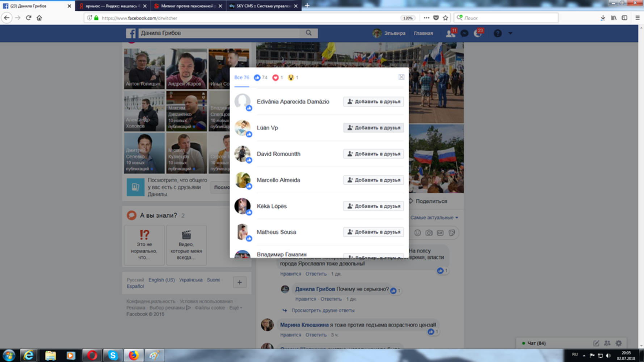
Task: Click the 120% zoom level indicator
Action: 408,18
